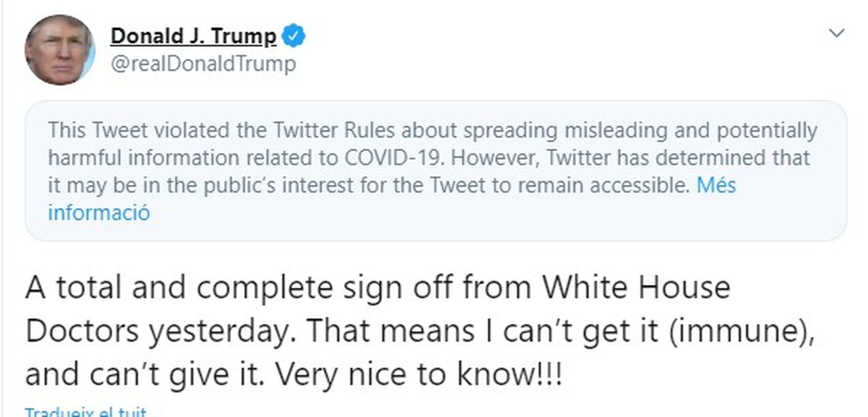
Task: Click the word "(immune)" in the tweet
Action: click(x=741, y=331)
